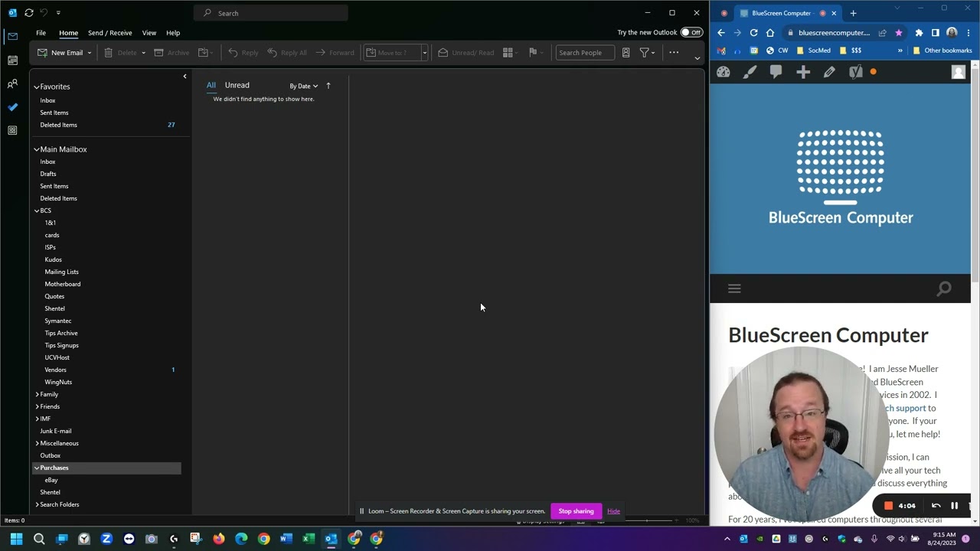Toggle the Try the new Outlook switch

[x=691, y=33]
